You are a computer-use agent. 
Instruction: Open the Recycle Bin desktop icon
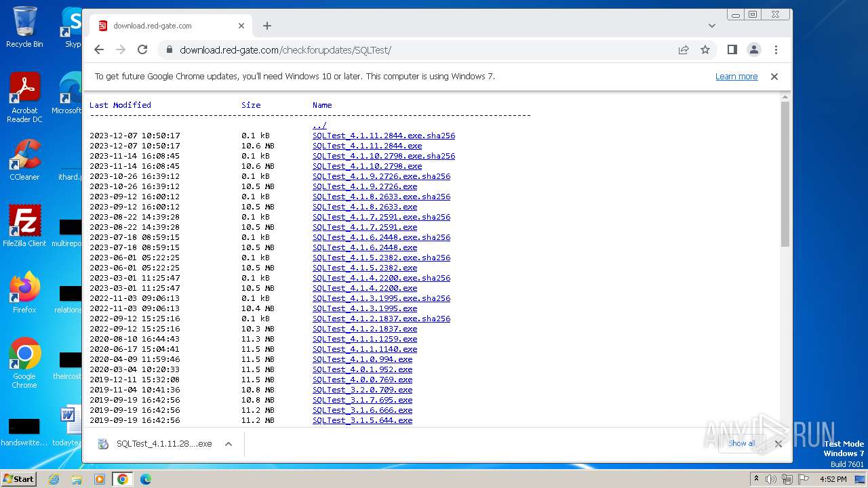click(24, 27)
